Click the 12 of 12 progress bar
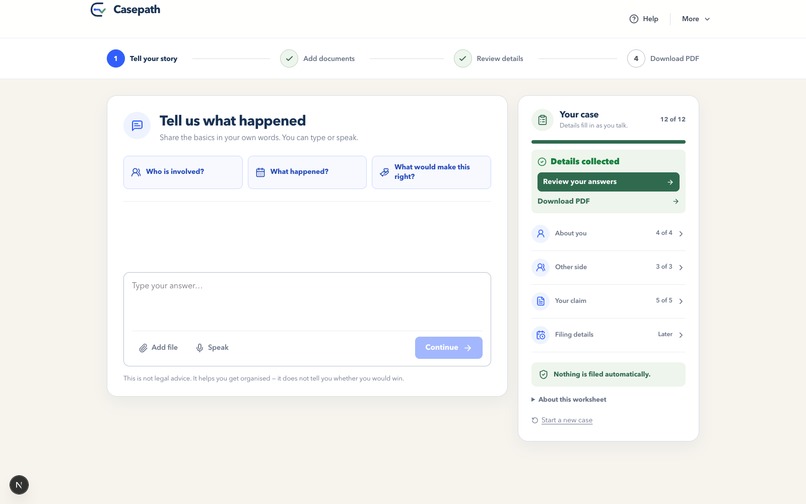This screenshot has width=806, height=504. click(608, 142)
